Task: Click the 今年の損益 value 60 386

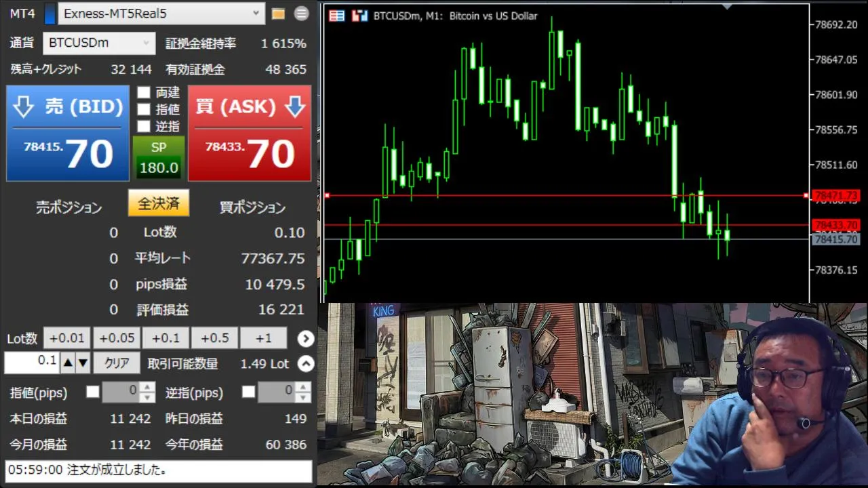Action: coord(286,445)
